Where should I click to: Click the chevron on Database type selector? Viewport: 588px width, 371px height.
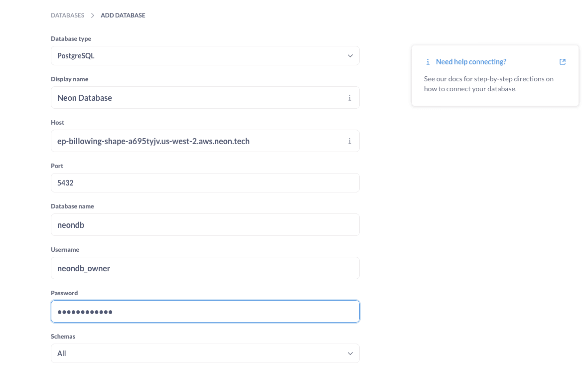coord(350,55)
